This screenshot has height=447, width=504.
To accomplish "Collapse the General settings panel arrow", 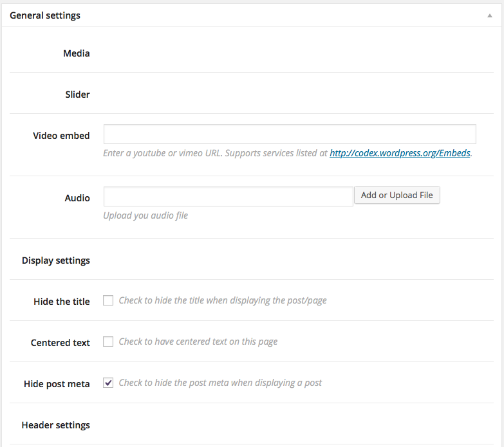I will click(490, 15).
